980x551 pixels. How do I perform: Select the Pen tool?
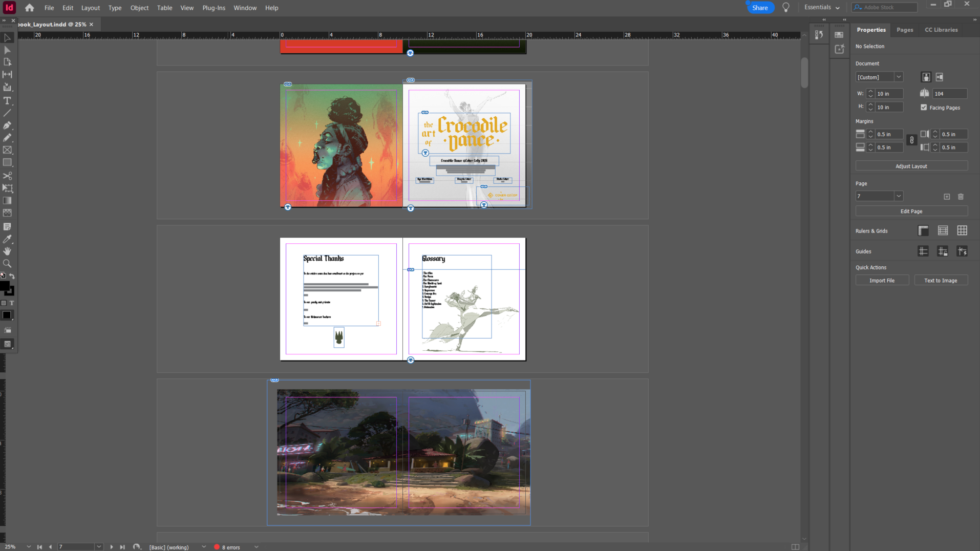coord(7,125)
